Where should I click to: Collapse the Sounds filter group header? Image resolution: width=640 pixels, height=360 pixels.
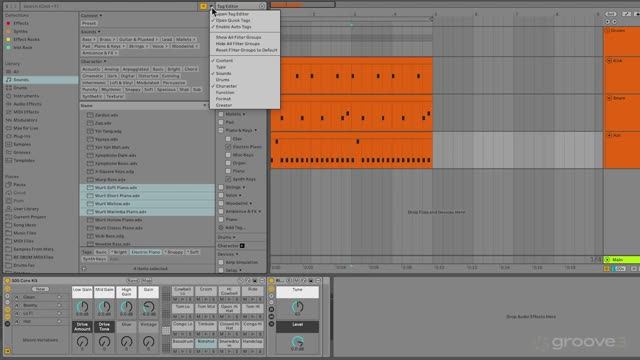[91, 31]
